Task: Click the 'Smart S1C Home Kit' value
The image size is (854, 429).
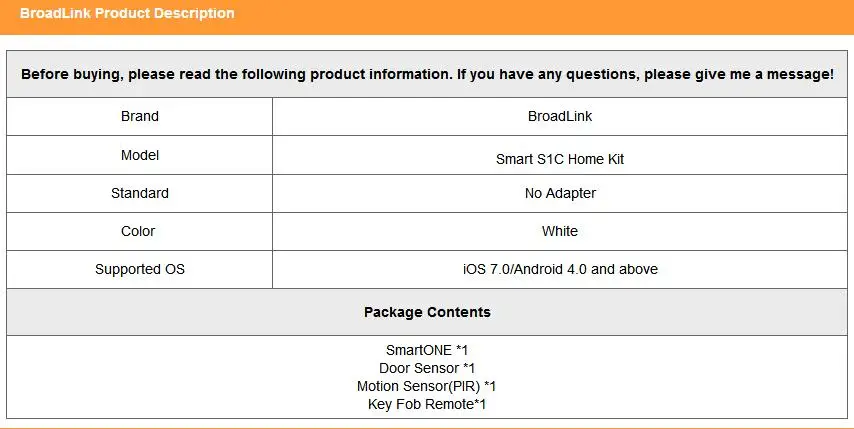Action: [560, 159]
